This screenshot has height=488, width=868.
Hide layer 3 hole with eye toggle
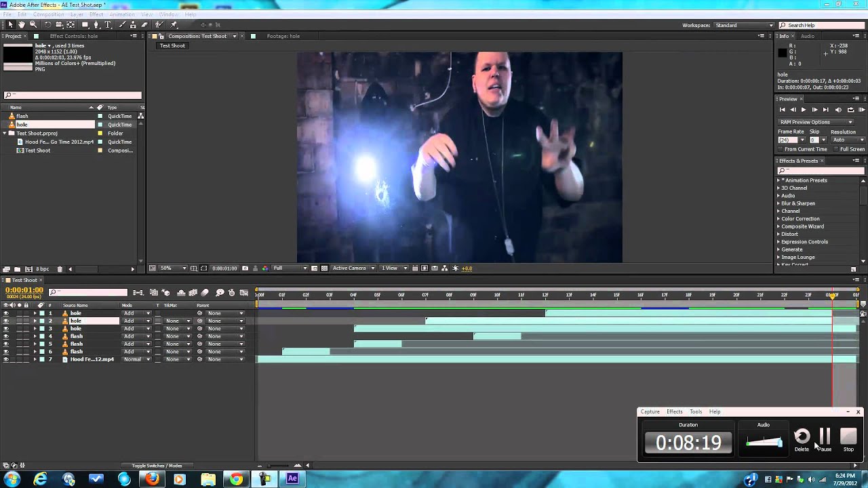pyautogui.click(x=6, y=329)
